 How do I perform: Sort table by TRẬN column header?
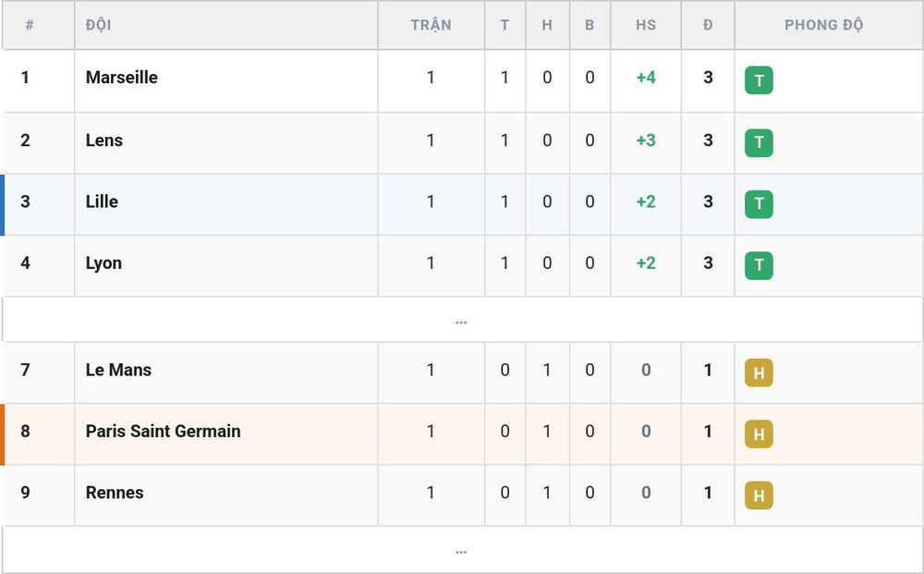tap(431, 25)
